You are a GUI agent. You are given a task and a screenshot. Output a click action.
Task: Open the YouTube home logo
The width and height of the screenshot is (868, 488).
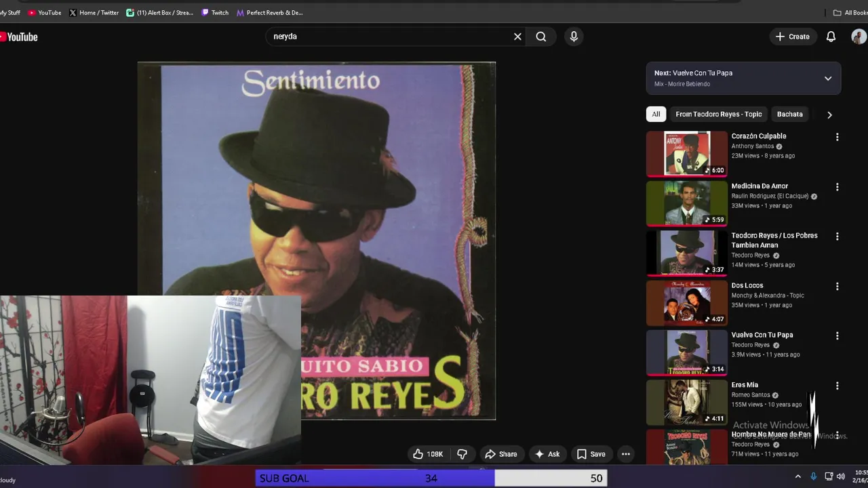[18, 37]
